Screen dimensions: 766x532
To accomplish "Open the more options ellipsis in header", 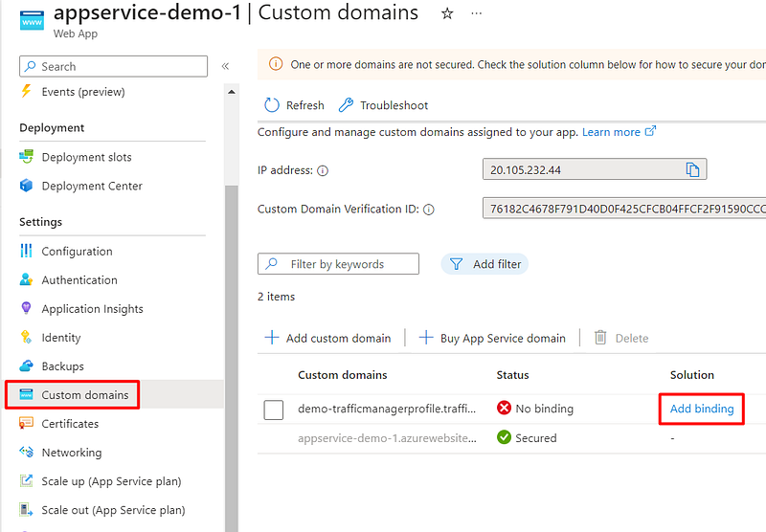I will tap(476, 13).
